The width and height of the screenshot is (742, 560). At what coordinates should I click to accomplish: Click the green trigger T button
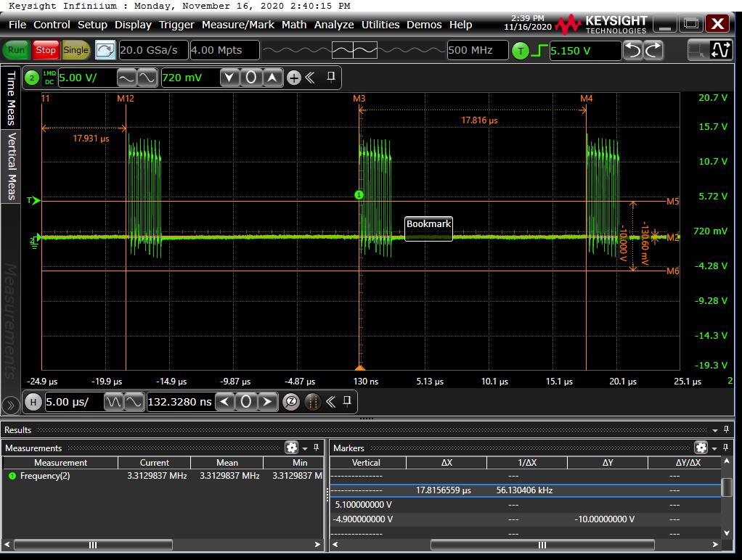521,51
